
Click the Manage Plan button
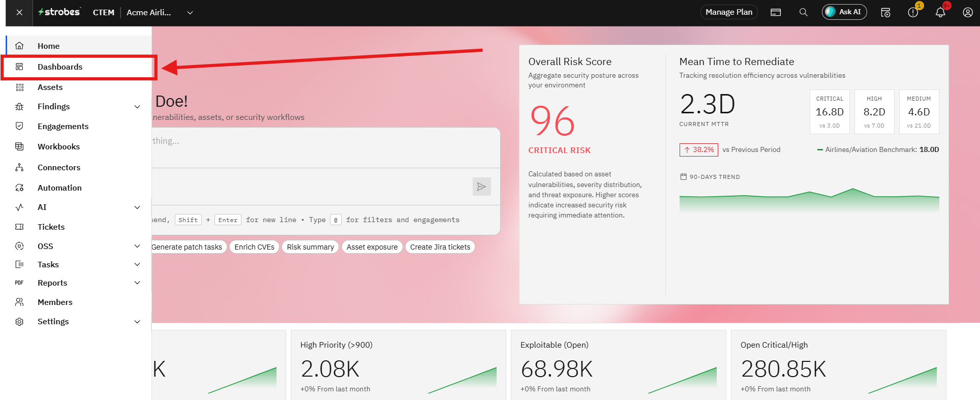pos(729,12)
